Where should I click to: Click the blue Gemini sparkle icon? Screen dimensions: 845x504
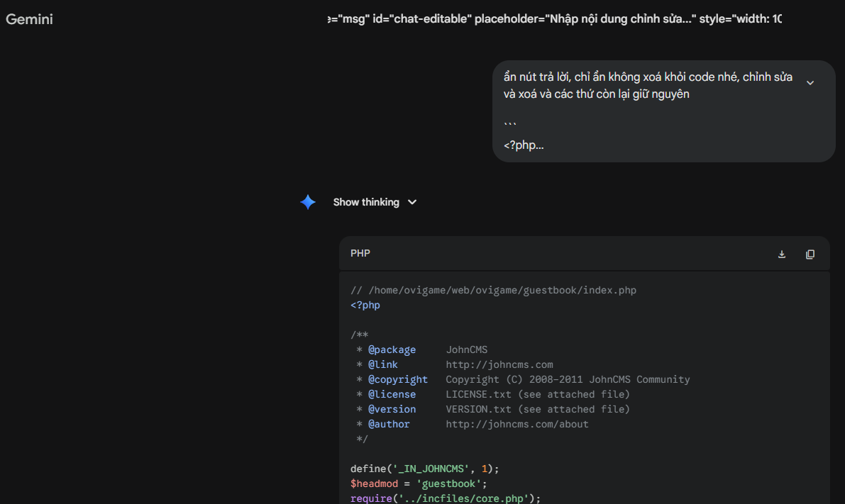tap(308, 203)
